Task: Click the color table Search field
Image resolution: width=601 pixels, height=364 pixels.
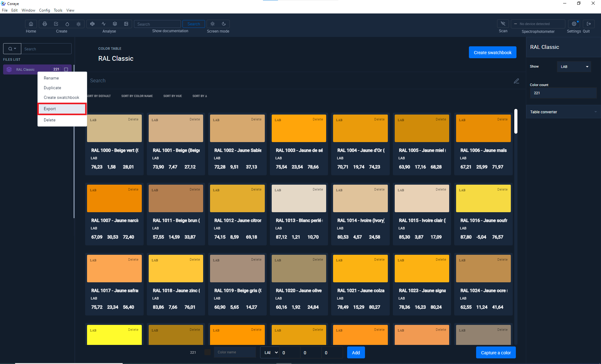Action: point(299,81)
